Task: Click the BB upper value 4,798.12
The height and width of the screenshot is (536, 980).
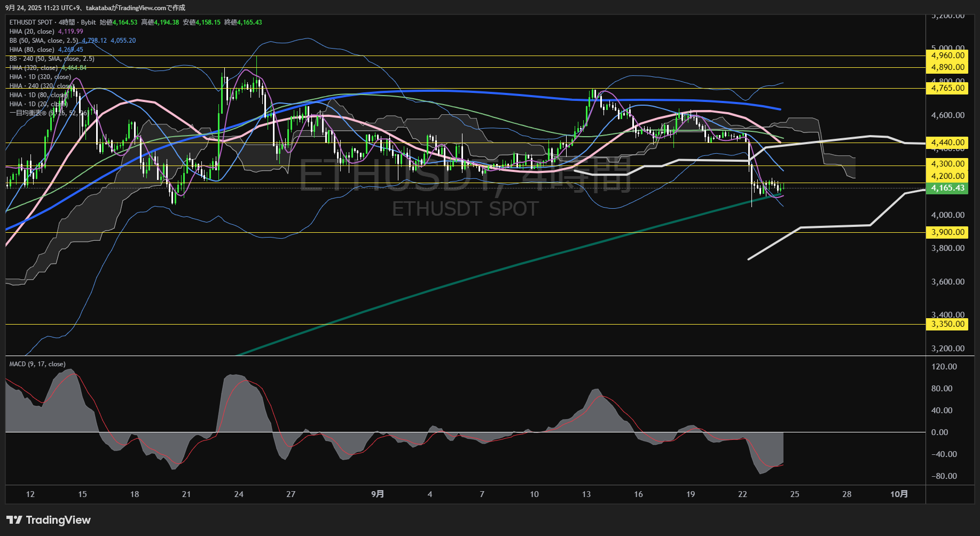Action: click(94, 41)
